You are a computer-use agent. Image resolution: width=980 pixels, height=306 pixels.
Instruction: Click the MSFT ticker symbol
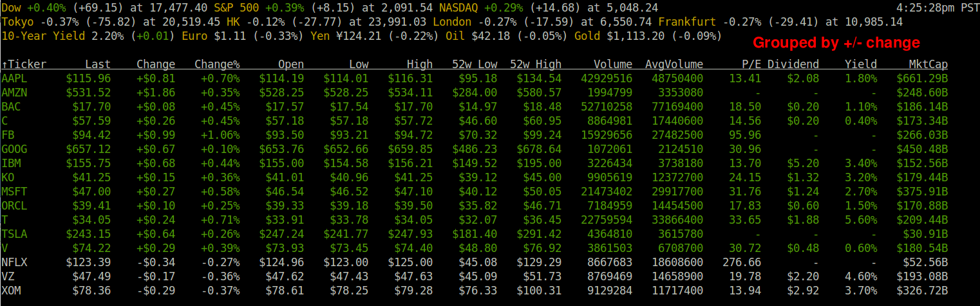14,192
